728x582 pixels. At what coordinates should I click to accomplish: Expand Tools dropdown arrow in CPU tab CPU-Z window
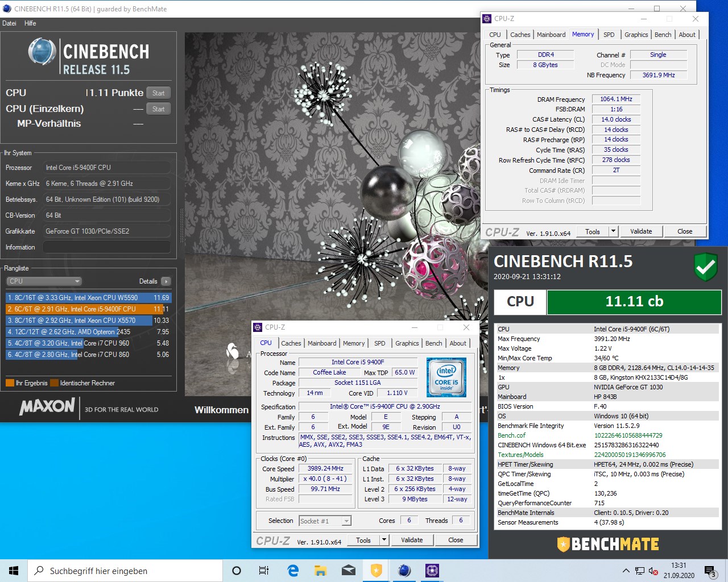[x=384, y=540]
